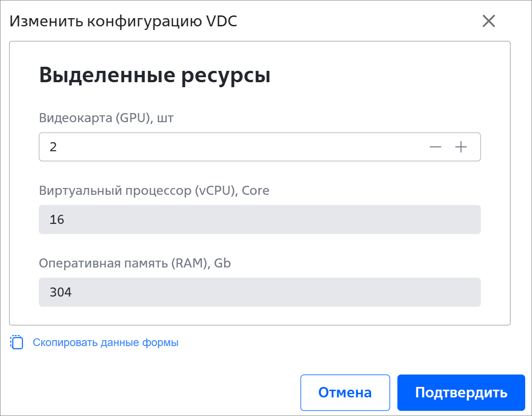This screenshot has width=532, height=416.
Task: Select the value 2 in GPU field
Action: [53, 147]
